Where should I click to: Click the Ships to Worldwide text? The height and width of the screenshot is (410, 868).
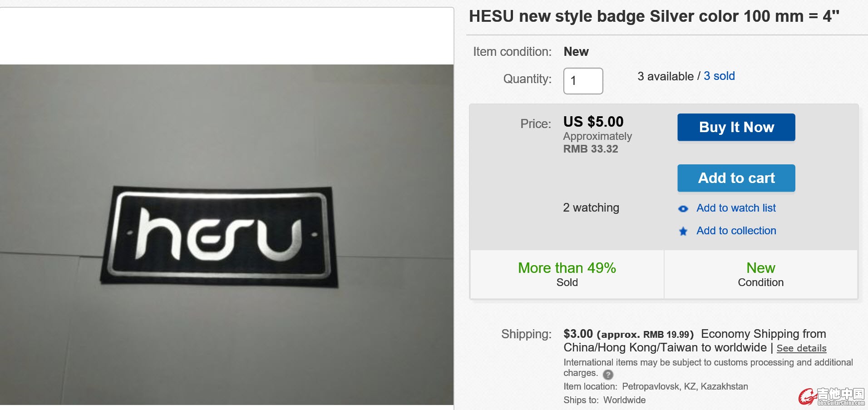point(604,400)
